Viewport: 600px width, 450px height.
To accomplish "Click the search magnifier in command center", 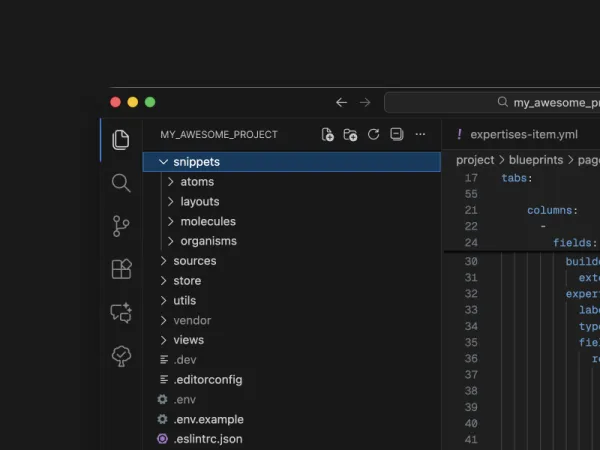I will click(x=502, y=102).
